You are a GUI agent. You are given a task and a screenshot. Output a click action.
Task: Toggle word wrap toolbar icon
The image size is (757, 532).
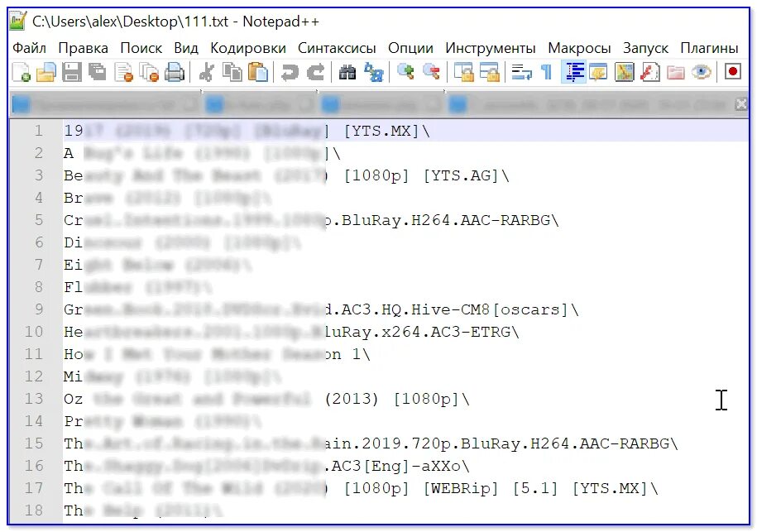521,73
